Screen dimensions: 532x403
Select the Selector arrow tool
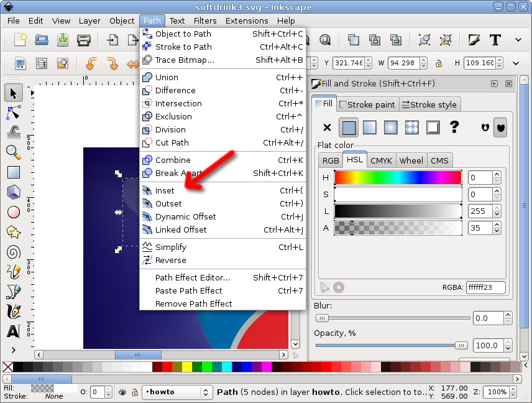point(14,93)
